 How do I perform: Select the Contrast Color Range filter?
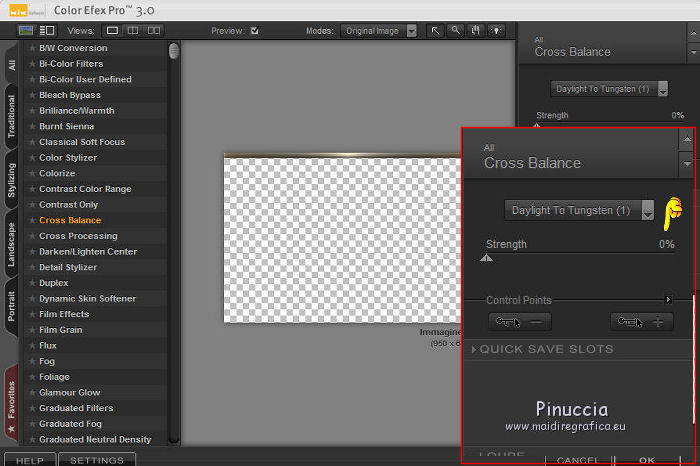[85, 189]
